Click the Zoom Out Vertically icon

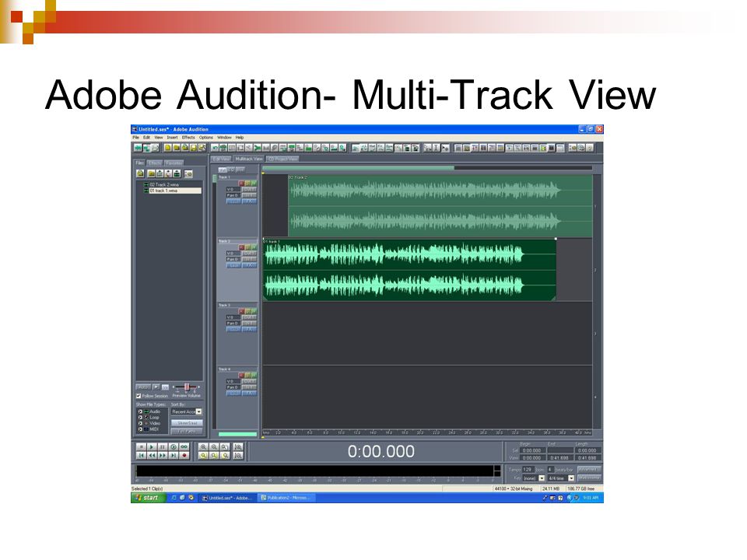tap(238, 456)
